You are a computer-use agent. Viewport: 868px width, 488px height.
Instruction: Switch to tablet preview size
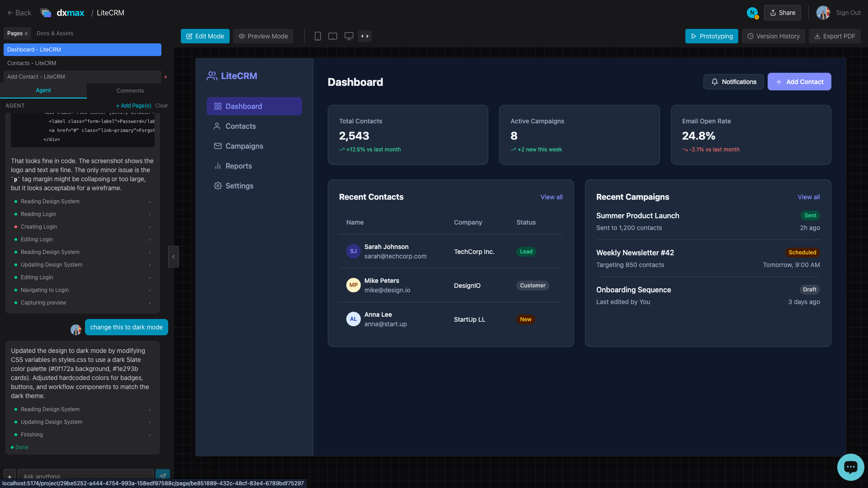[333, 36]
